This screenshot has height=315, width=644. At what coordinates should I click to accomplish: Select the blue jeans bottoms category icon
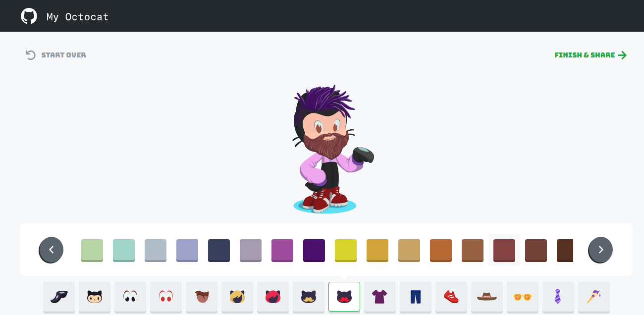[416, 297]
